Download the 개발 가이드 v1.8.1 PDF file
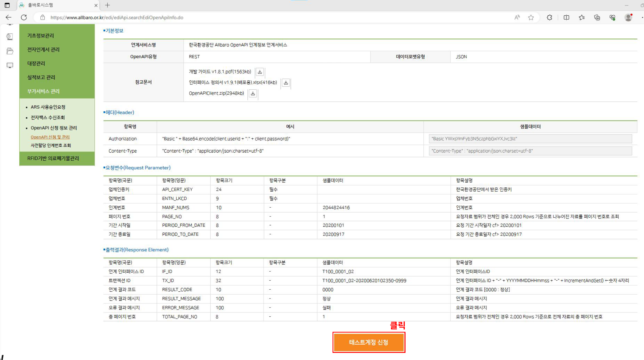The width and height of the screenshot is (644, 360). [260, 72]
